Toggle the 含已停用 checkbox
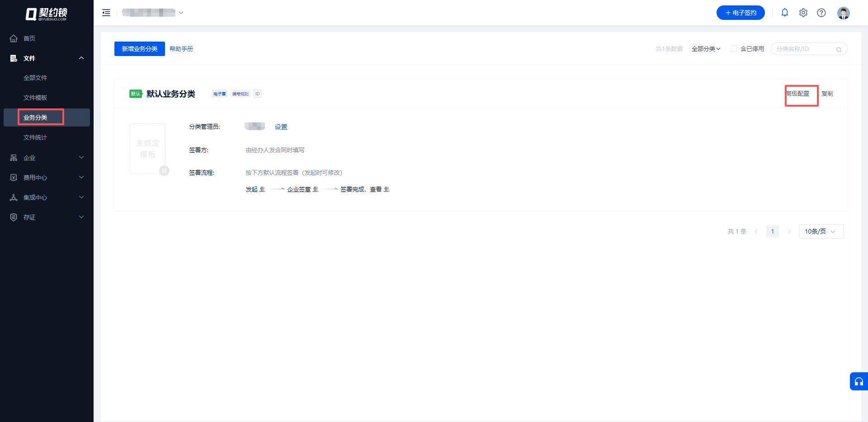 coord(734,48)
